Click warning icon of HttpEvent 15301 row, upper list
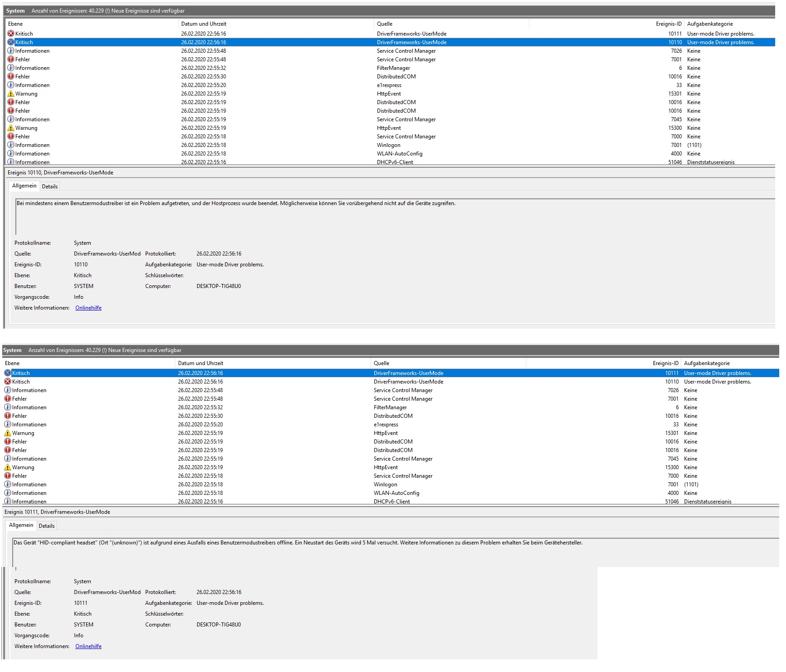The width and height of the screenshot is (786, 672). tap(11, 94)
